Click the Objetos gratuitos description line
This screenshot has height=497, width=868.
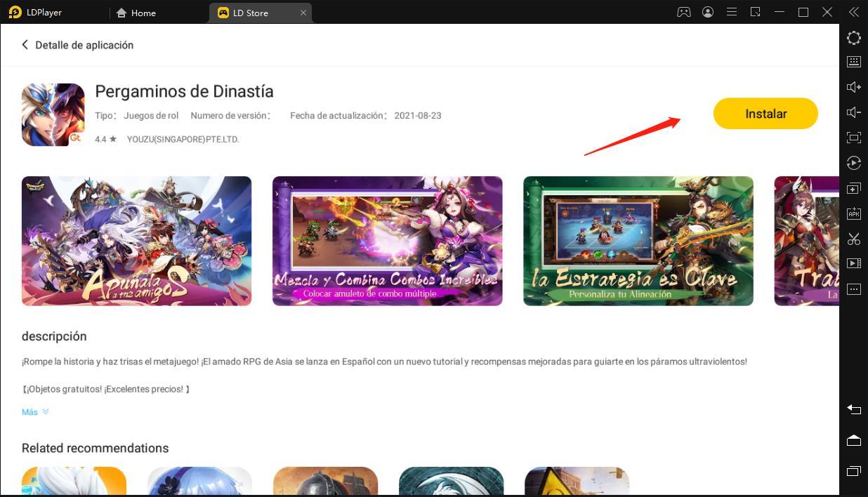106,389
